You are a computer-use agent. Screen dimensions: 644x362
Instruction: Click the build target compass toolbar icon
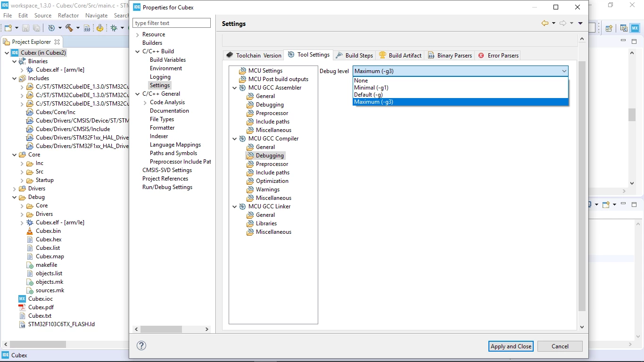[x=51, y=28]
